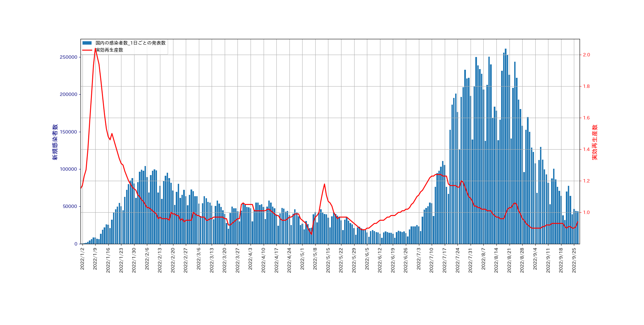The height and width of the screenshot is (325, 644).
Task: Click x-axis date label 2022/9/4
Action: point(535,259)
